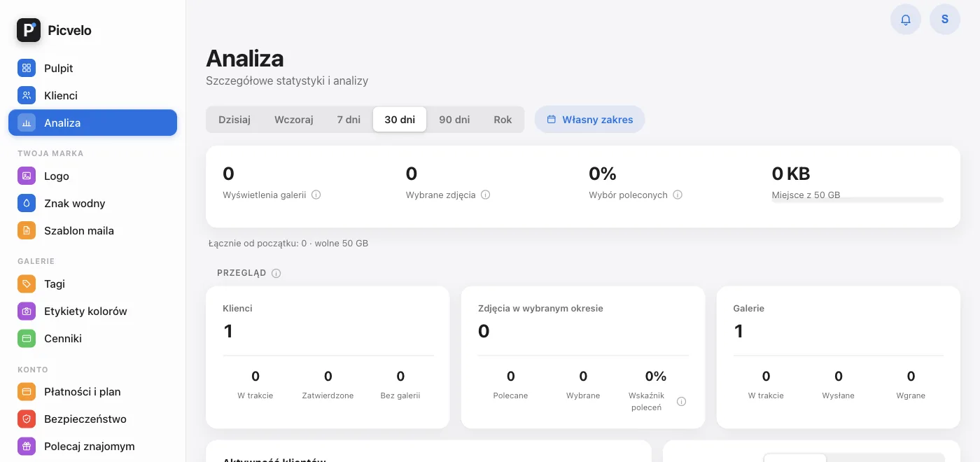Click the Płatności i plan icon
The width and height of the screenshot is (980, 462).
point(27,391)
